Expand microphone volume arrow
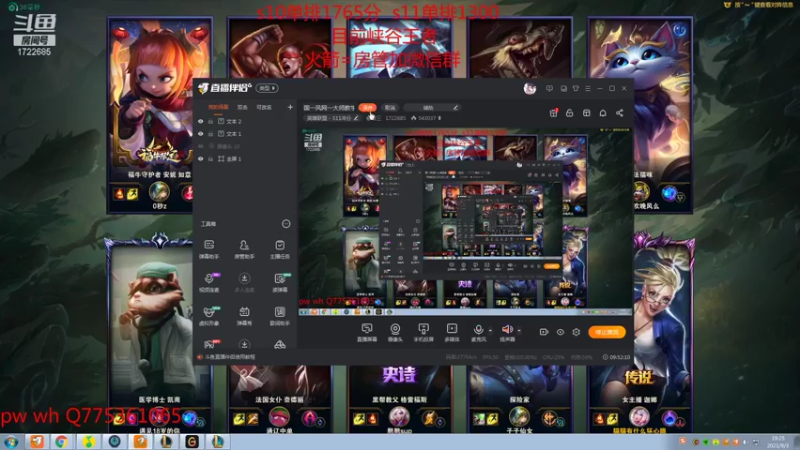The width and height of the screenshot is (800, 450). click(x=490, y=331)
